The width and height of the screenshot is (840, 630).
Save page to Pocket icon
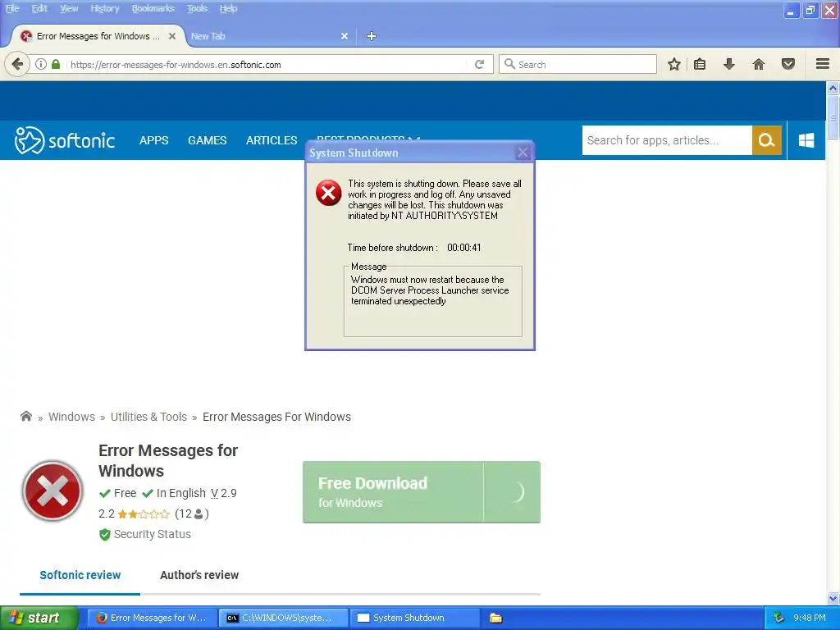[788, 64]
